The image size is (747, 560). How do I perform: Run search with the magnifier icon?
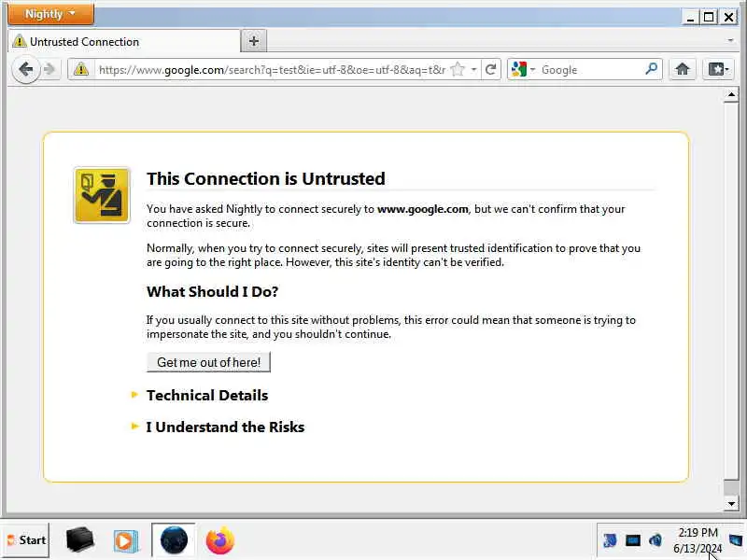(x=651, y=69)
